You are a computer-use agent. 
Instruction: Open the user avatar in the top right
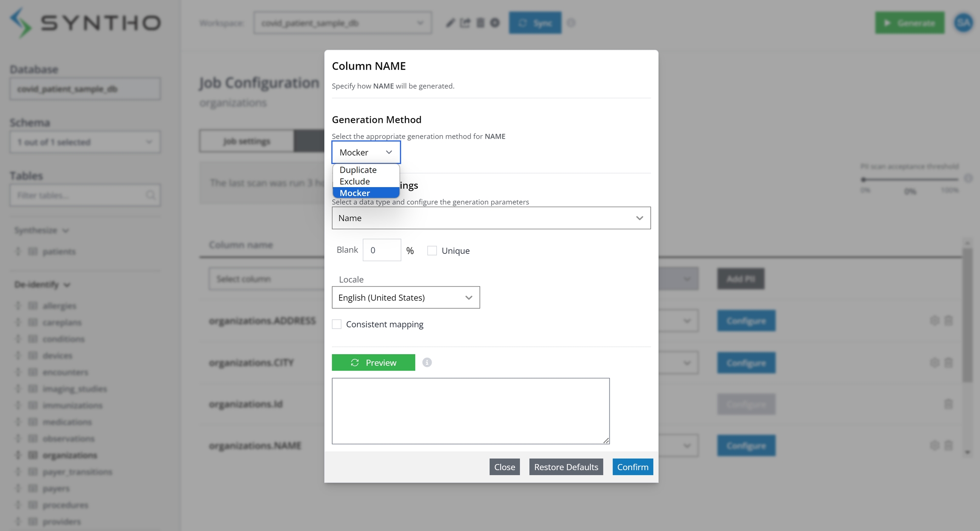963,23
